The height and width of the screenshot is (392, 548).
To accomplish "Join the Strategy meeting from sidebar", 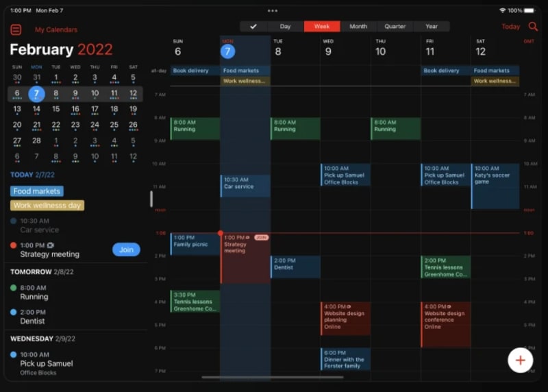I will tap(126, 249).
